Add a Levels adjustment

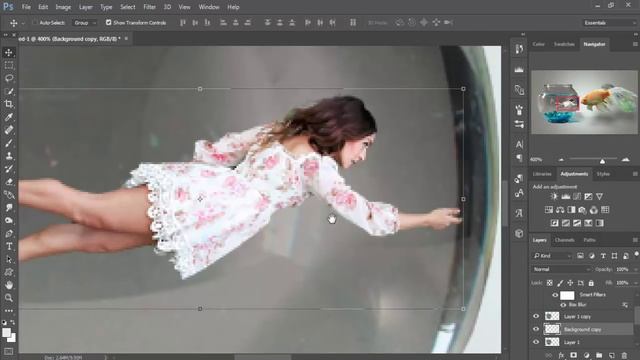pos(565,197)
